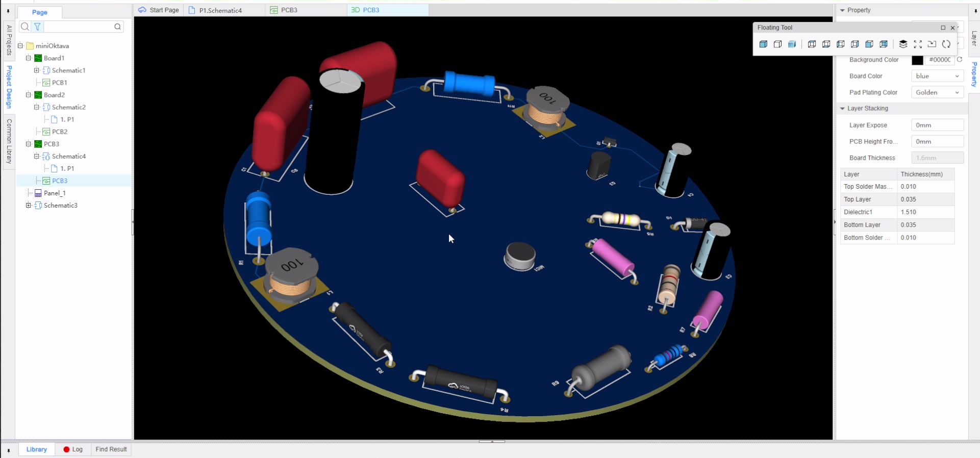Click the PCB Height value field
Screen dimensions: 980x458
point(937,141)
